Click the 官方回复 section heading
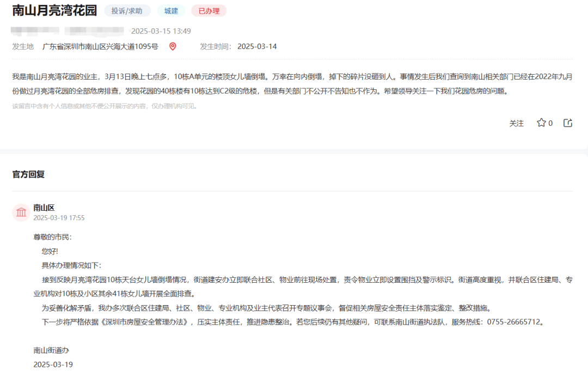 pos(28,174)
